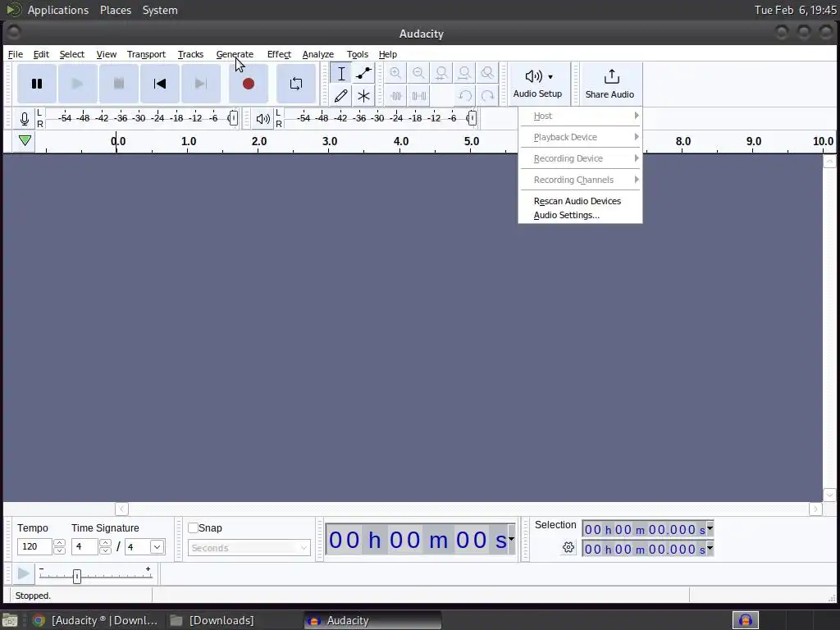Click the Play-at-speed button
This screenshot has height=630, width=840.
24,573
